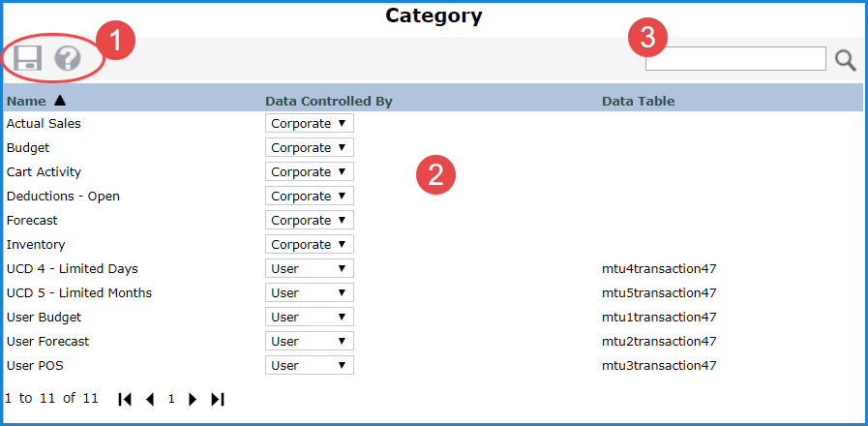Go to the previous page

click(x=149, y=399)
